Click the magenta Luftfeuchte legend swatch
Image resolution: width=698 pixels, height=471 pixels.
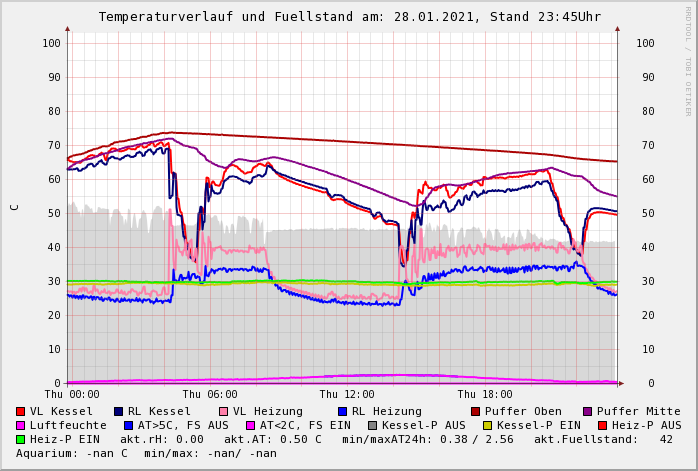point(21,425)
